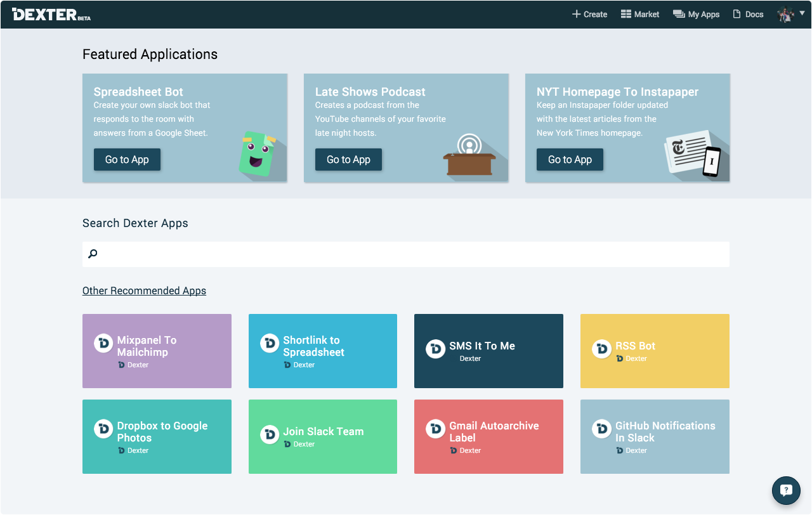Click the Dexter Beta logo
812x515 pixels.
pyautogui.click(x=51, y=14)
